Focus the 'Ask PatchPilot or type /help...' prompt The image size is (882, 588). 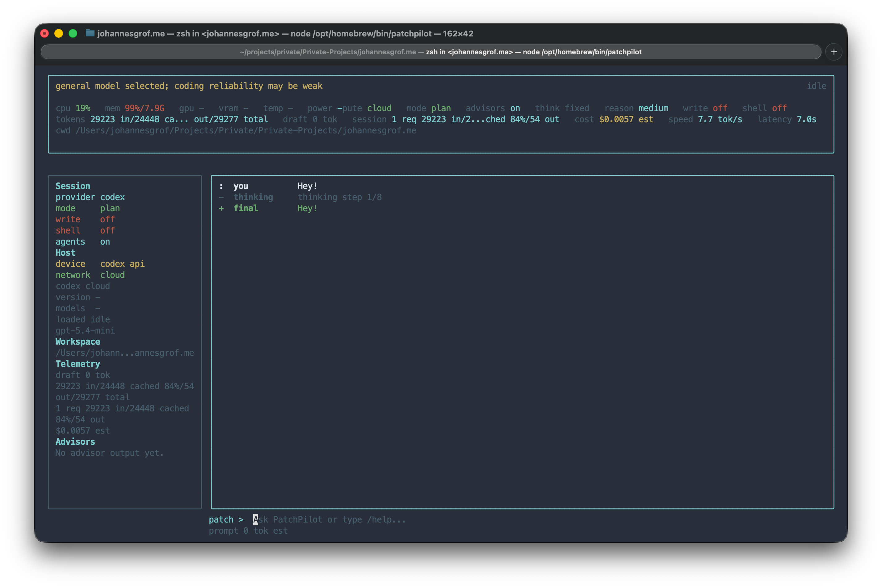pos(330,519)
